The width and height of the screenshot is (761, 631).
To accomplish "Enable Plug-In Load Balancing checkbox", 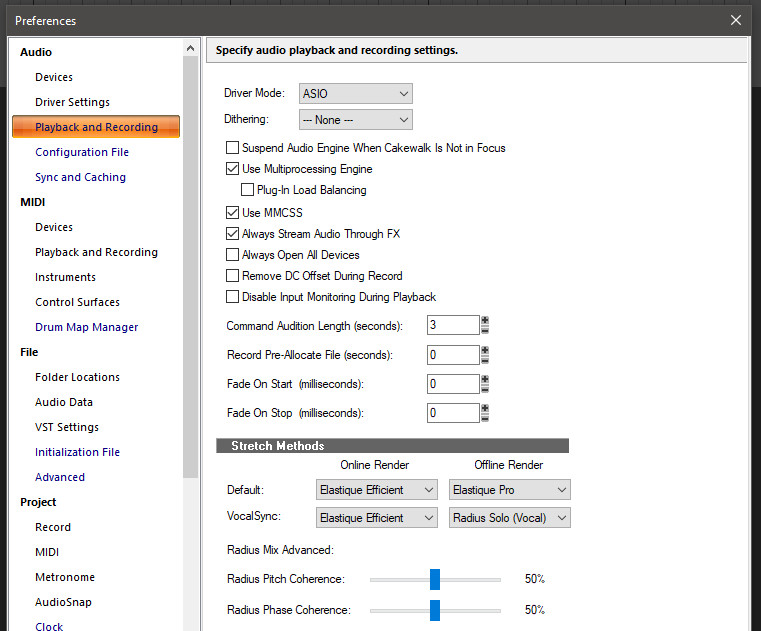I will tap(248, 190).
